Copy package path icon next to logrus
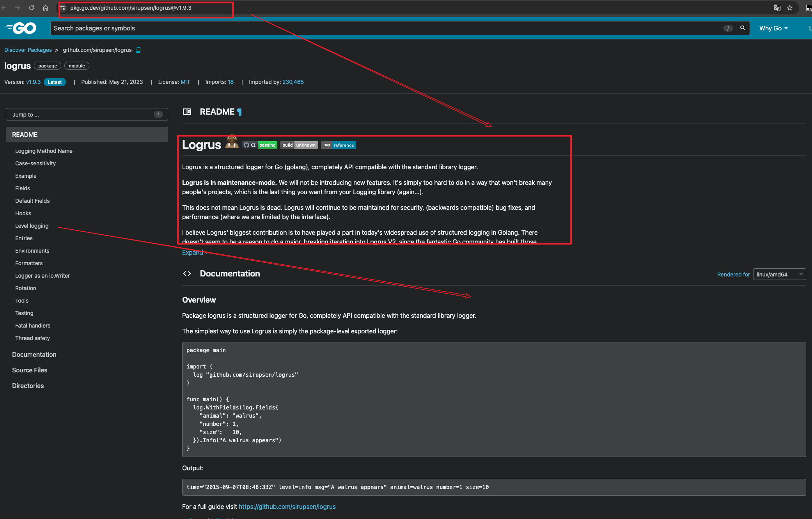Screen dimensions: 812x519 [138, 50]
